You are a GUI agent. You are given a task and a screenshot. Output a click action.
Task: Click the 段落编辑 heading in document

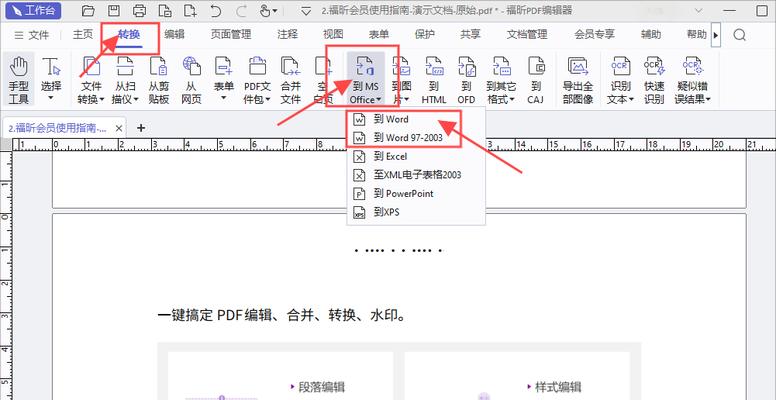coord(322,387)
